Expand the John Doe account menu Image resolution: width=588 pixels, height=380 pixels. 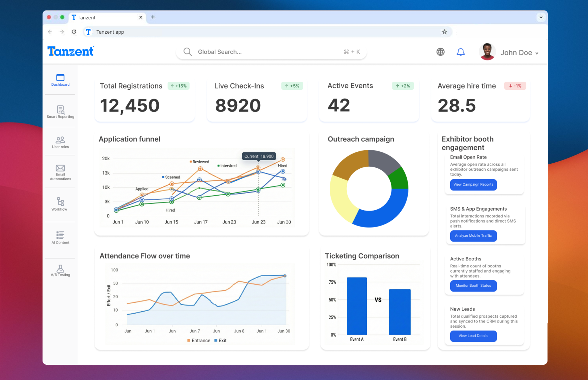519,53
